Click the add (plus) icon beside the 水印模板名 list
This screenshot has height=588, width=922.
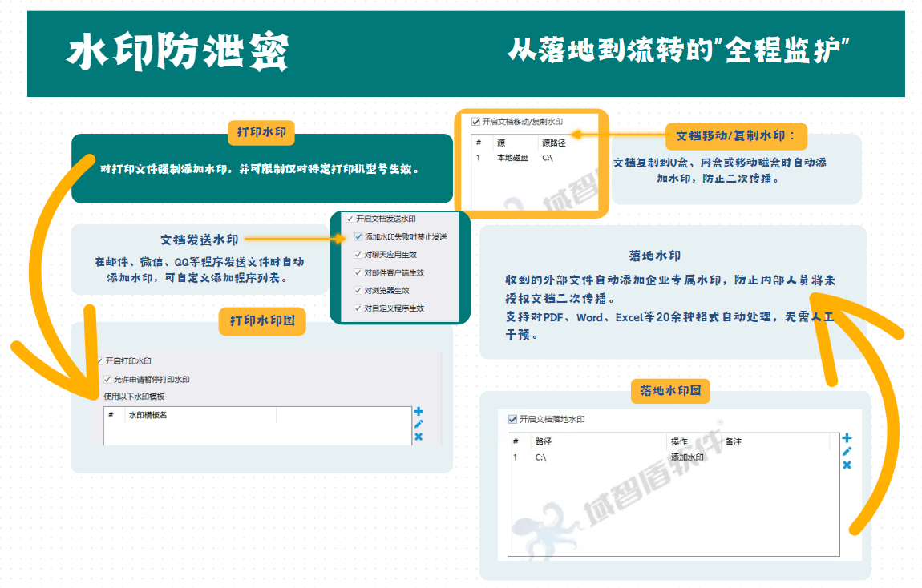point(419,411)
